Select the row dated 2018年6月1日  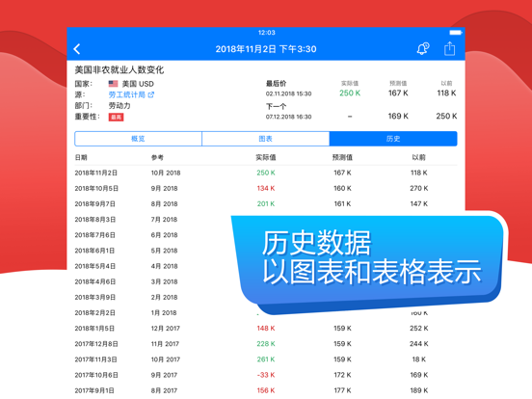266,251
